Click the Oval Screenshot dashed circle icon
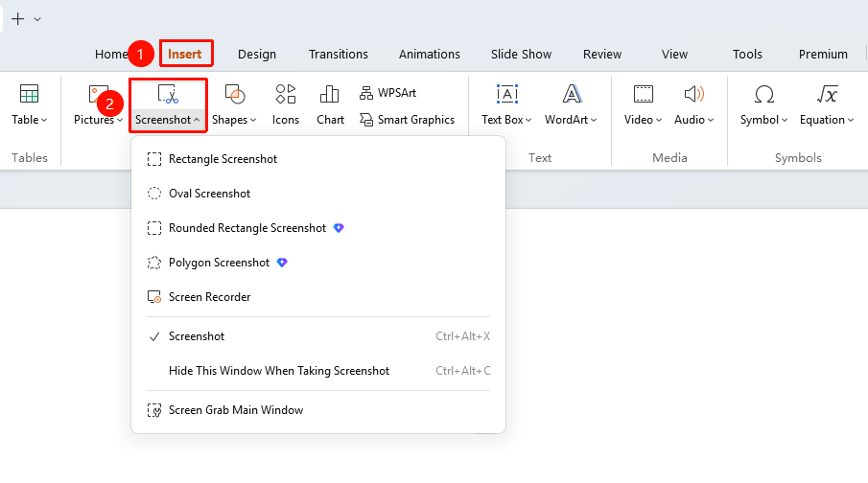This screenshot has width=868, height=483. point(154,194)
